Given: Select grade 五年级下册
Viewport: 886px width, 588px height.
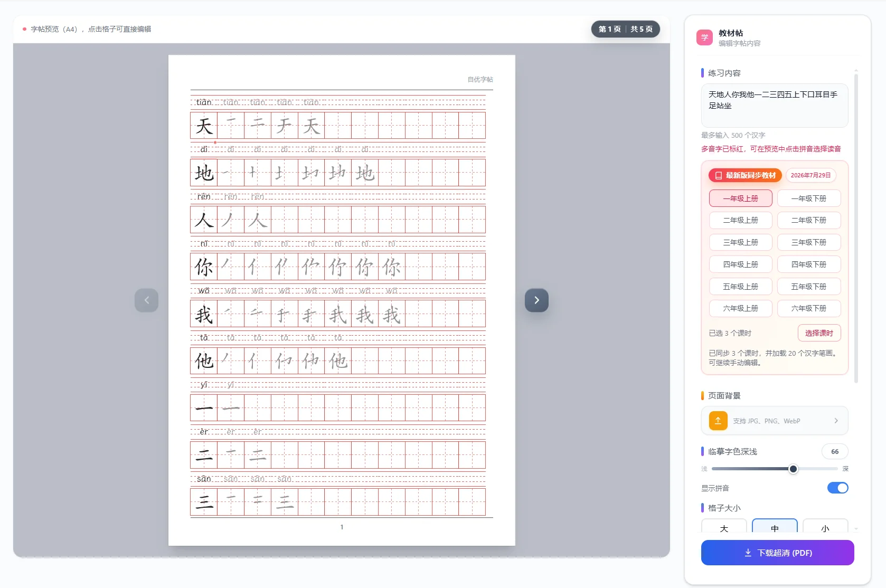Looking at the screenshot, I should click(x=809, y=287).
